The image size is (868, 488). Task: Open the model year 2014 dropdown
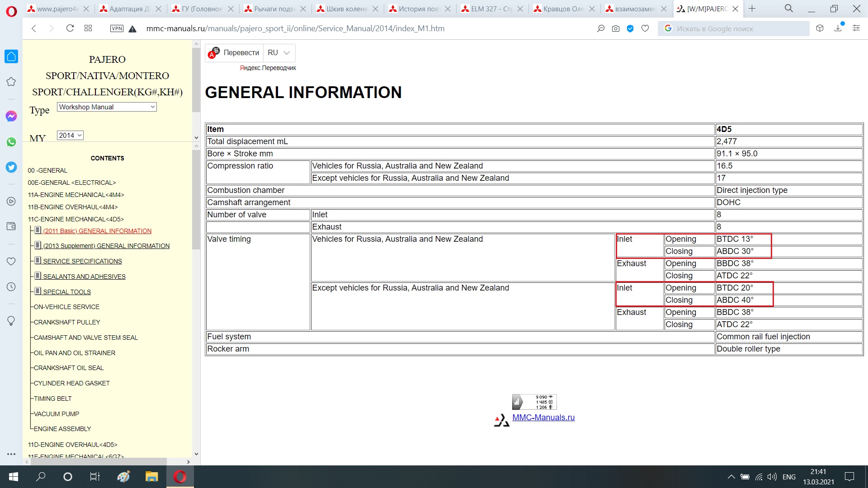[x=70, y=136]
